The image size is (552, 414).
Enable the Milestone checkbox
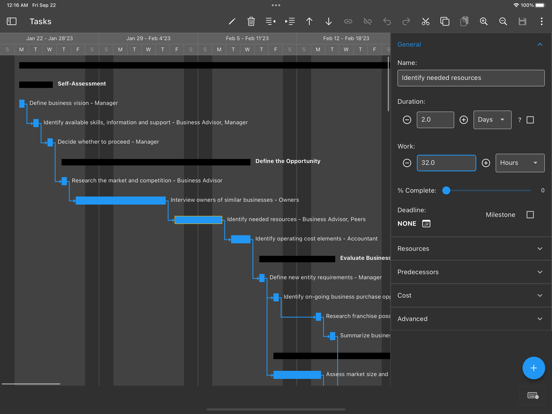(x=530, y=215)
